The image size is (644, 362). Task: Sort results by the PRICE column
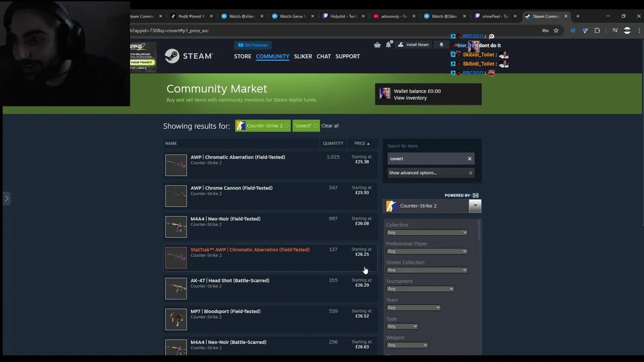(362, 143)
